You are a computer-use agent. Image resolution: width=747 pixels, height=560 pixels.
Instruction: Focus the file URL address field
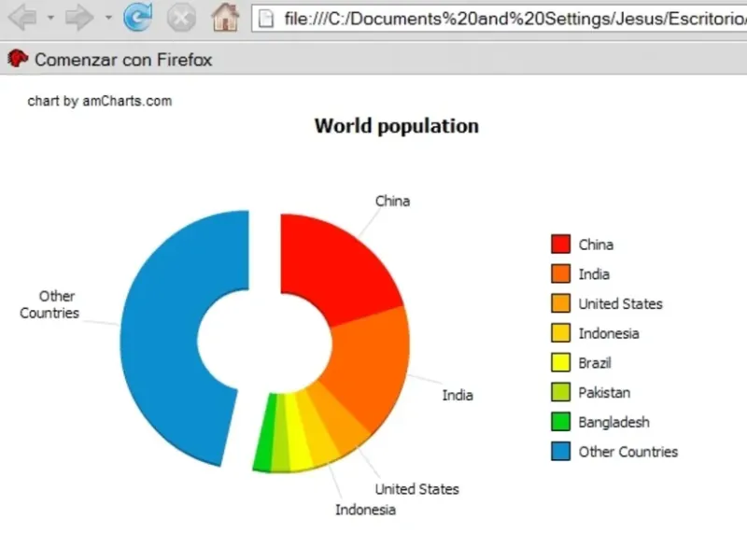(x=500, y=19)
